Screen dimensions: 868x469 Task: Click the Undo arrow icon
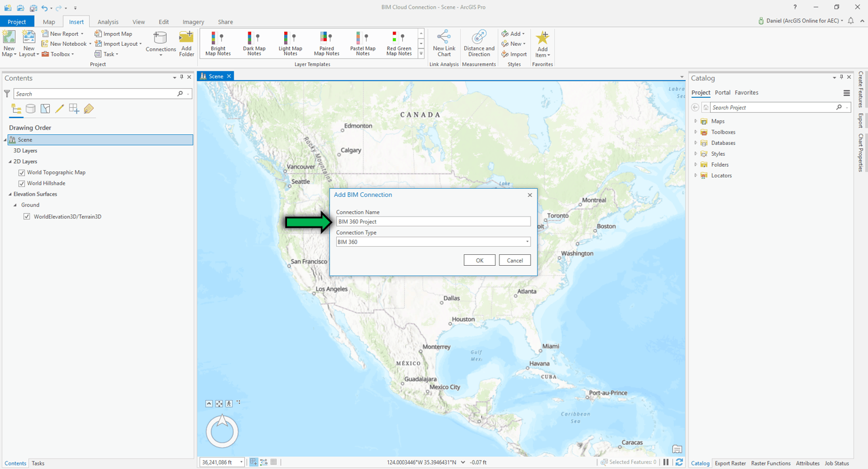coord(45,8)
